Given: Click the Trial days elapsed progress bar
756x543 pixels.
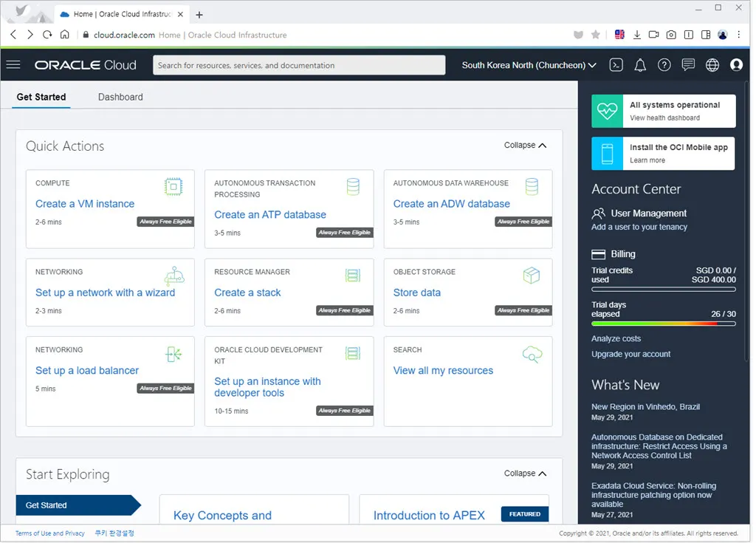Looking at the screenshot, I should click(663, 324).
